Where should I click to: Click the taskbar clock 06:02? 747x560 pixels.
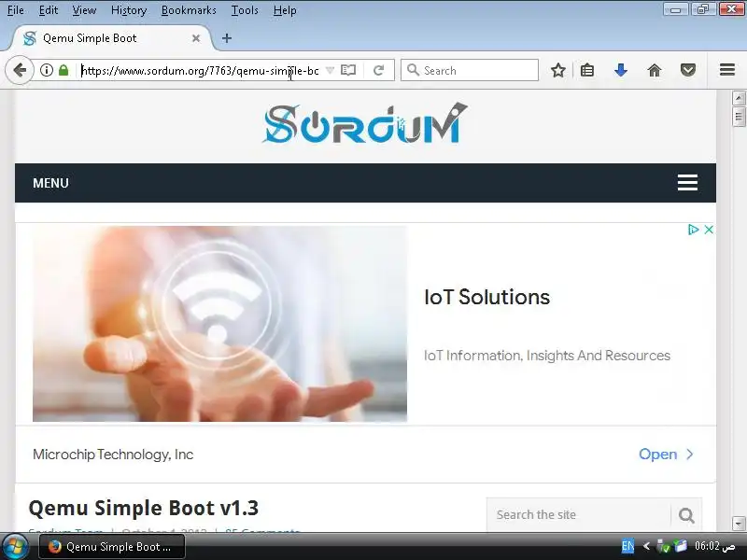[714, 546]
